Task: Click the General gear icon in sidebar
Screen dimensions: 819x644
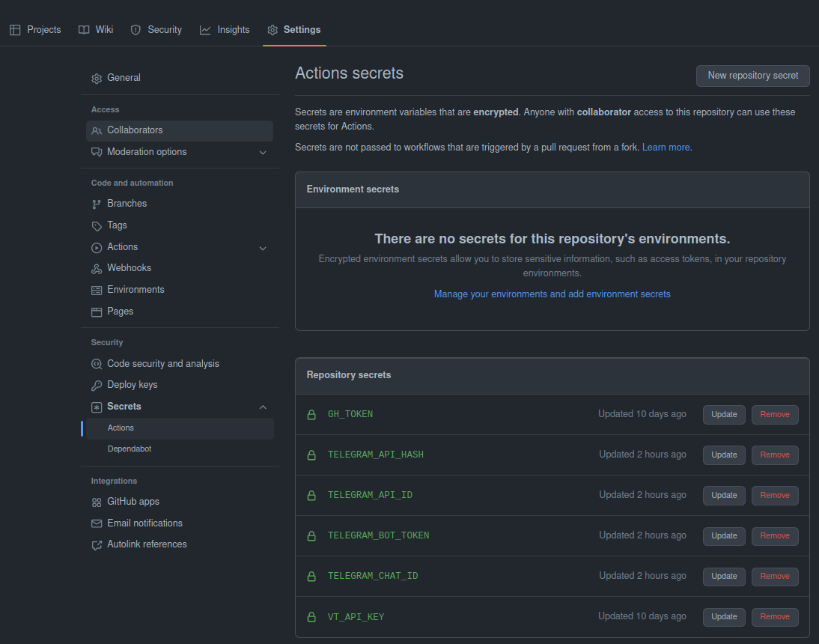Action: [97, 78]
